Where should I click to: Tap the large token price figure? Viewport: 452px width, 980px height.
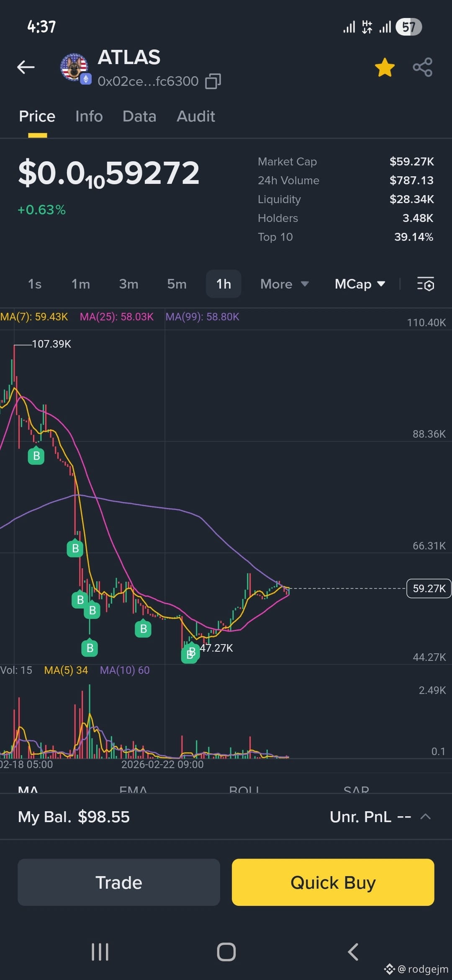[109, 174]
